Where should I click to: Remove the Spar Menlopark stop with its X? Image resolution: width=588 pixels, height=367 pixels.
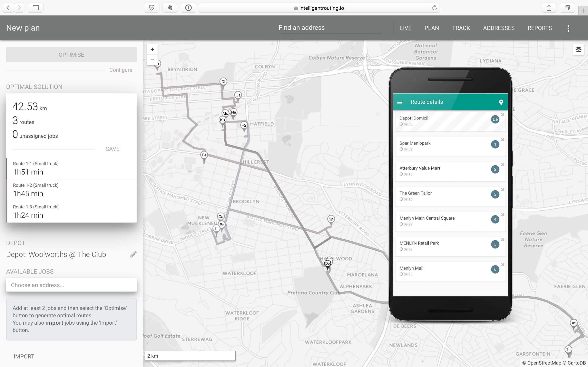[503, 140]
